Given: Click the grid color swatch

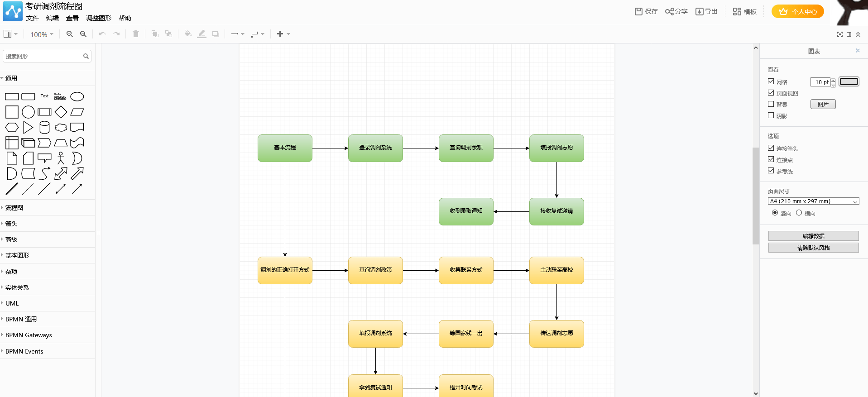Looking at the screenshot, I should [x=849, y=81].
